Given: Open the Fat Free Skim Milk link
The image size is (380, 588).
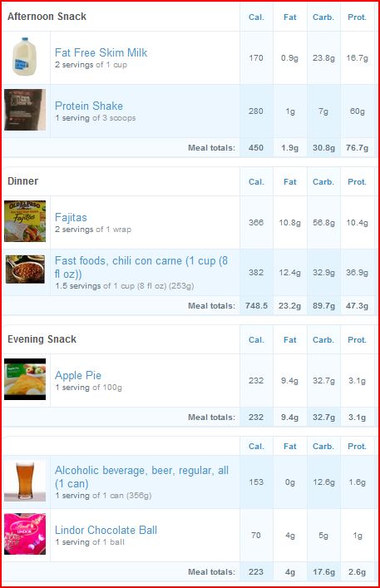Looking at the screenshot, I should pos(101,52).
